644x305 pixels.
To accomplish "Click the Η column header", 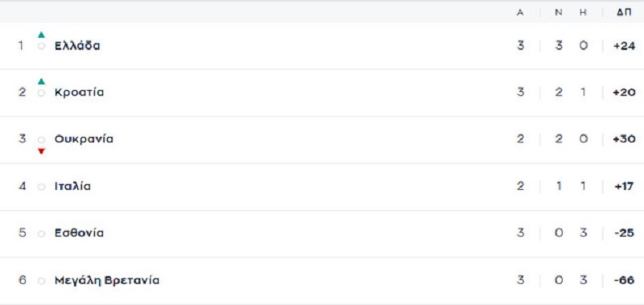I will tap(583, 13).
